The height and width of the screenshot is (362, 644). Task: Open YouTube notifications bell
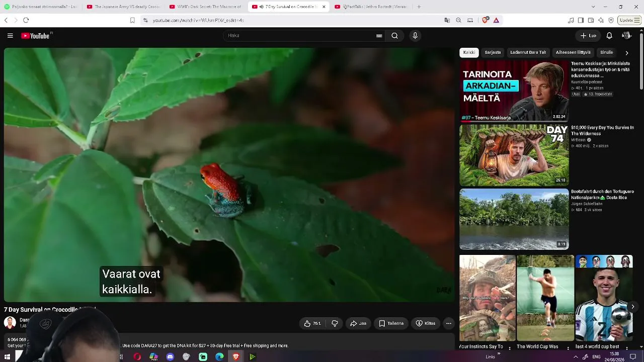coord(609,36)
